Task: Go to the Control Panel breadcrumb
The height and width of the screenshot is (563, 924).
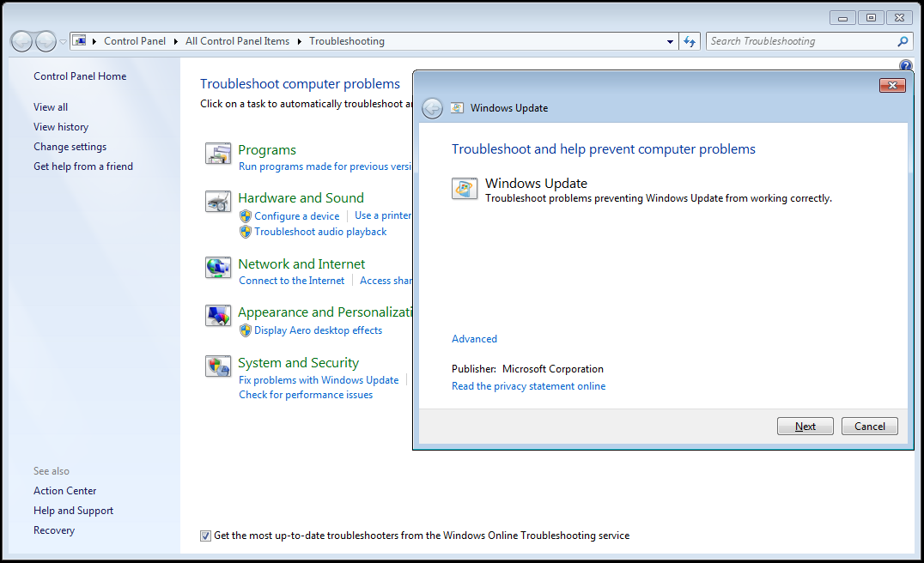Action: [x=135, y=41]
